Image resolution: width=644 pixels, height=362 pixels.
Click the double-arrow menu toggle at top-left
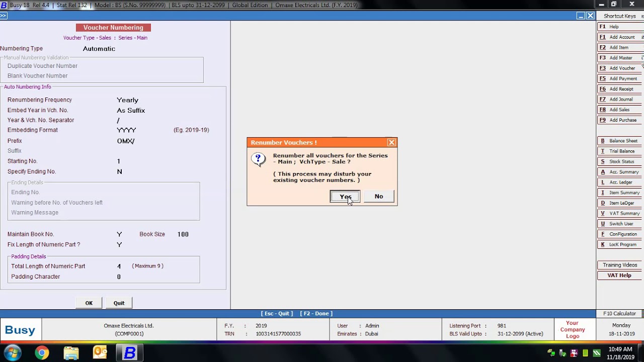(4, 16)
